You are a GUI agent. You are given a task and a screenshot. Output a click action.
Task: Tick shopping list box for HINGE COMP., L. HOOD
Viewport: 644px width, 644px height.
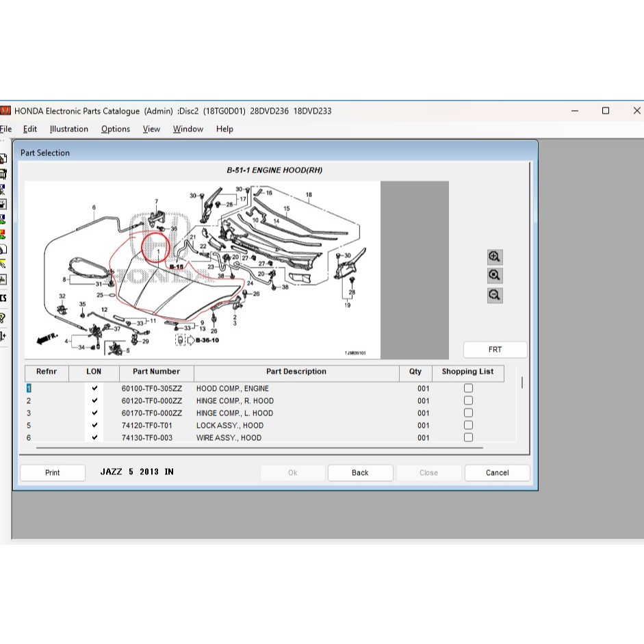point(468,413)
